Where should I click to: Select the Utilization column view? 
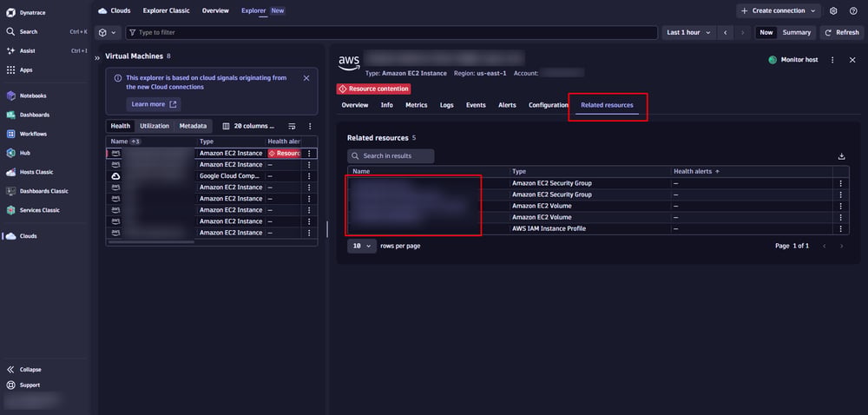[x=155, y=126]
